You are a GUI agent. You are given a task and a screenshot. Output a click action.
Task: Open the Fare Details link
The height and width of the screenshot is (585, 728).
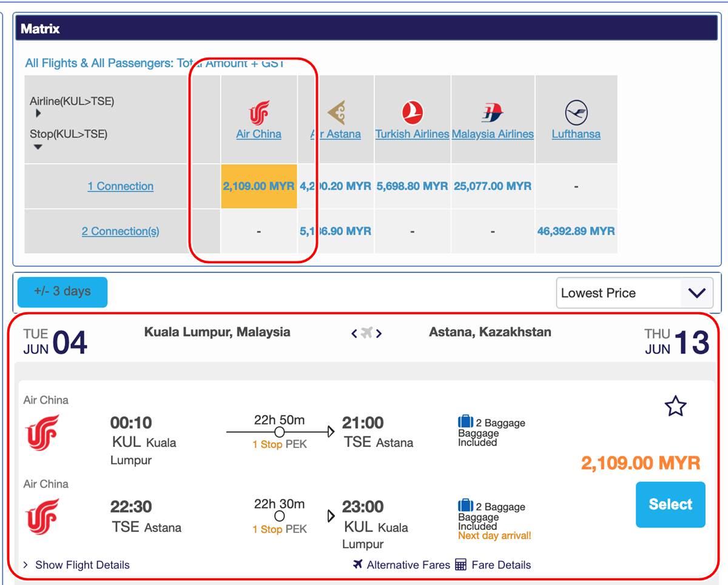coord(501,565)
